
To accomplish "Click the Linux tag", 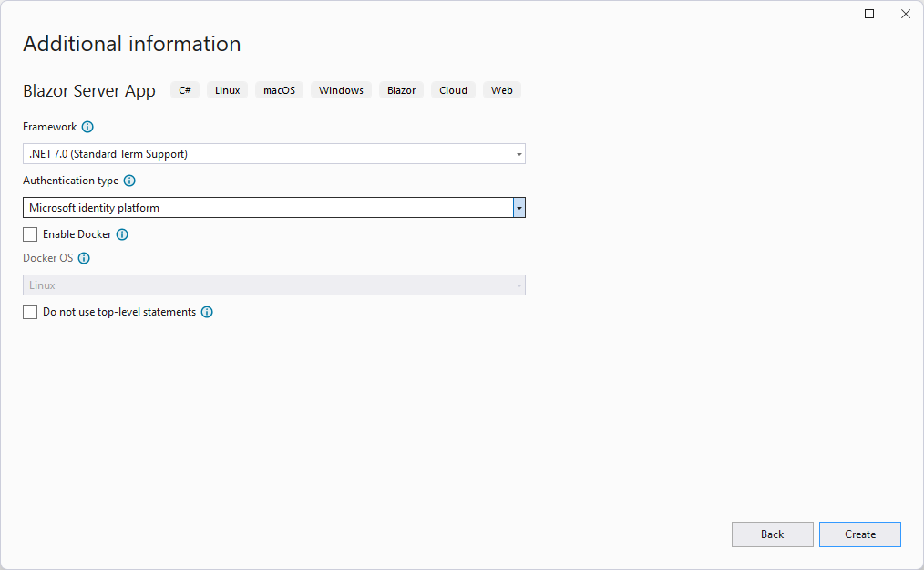I will [x=228, y=90].
